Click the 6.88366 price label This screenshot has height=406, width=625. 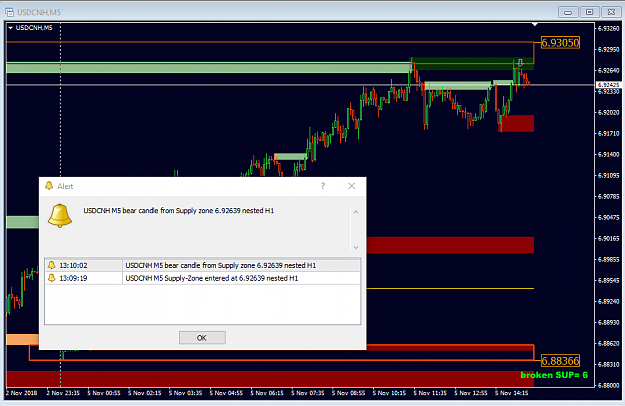(x=560, y=361)
